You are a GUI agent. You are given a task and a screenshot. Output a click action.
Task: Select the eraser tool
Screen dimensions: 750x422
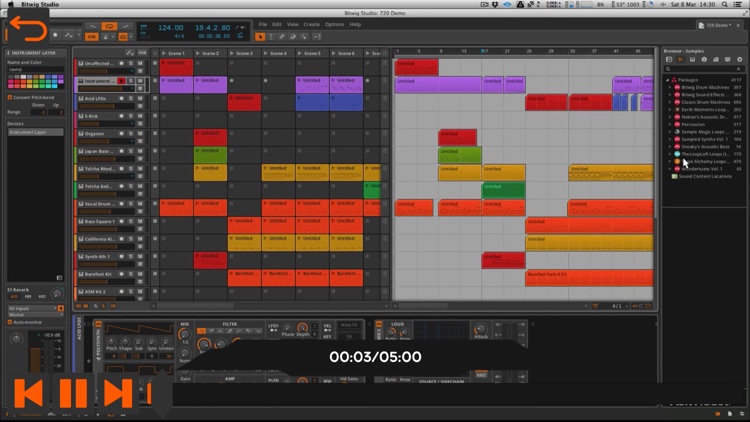tap(293, 36)
